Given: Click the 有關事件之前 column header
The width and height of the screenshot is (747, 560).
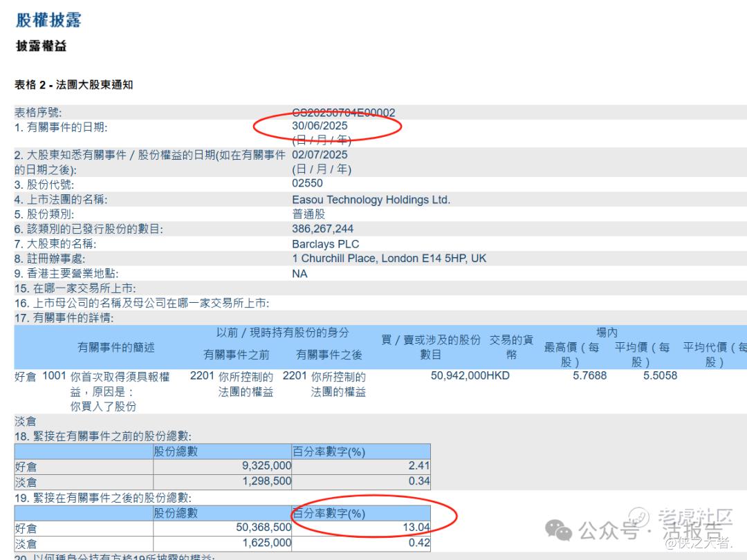Looking at the screenshot, I should point(237,355).
